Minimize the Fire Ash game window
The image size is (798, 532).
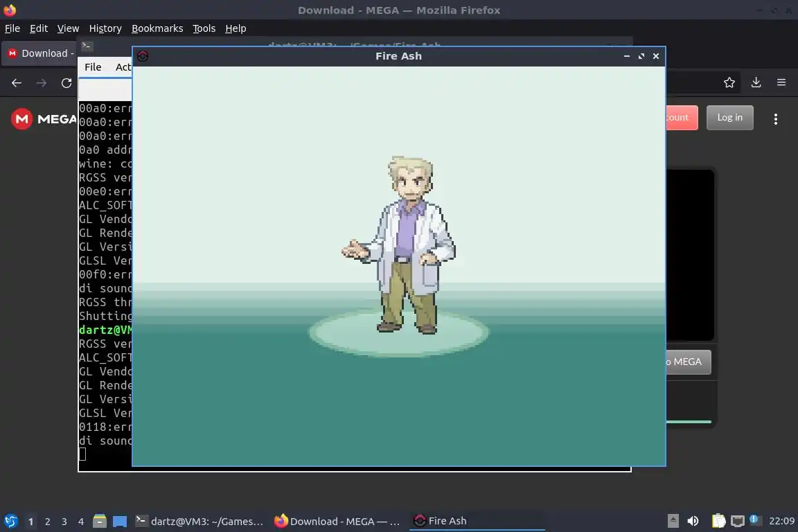[x=626, y=56]
